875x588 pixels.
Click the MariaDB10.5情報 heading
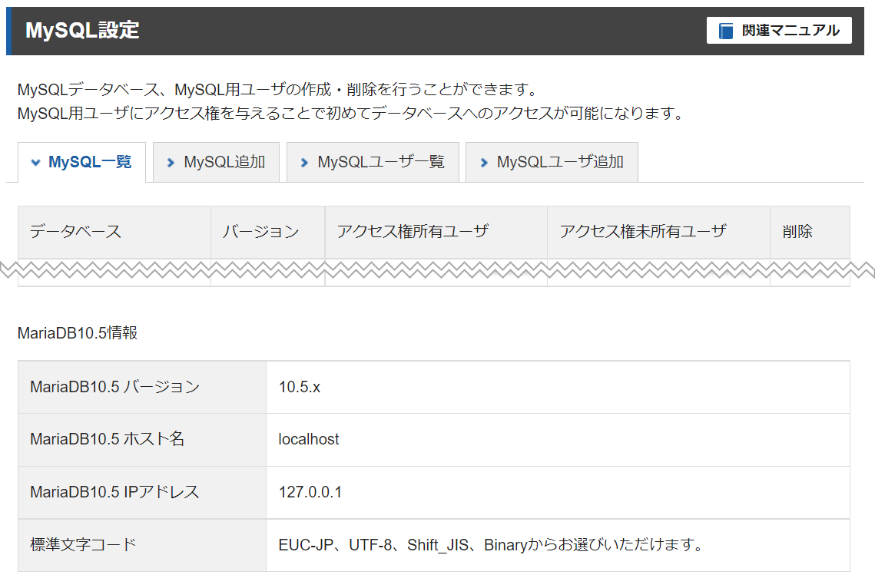[78, 332]
